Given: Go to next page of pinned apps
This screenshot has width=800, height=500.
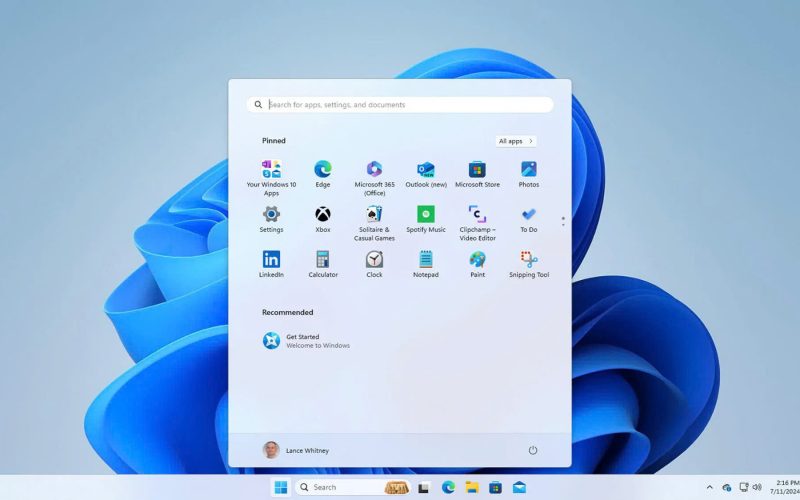Looking at the screenshot, I should pos(563,224).
